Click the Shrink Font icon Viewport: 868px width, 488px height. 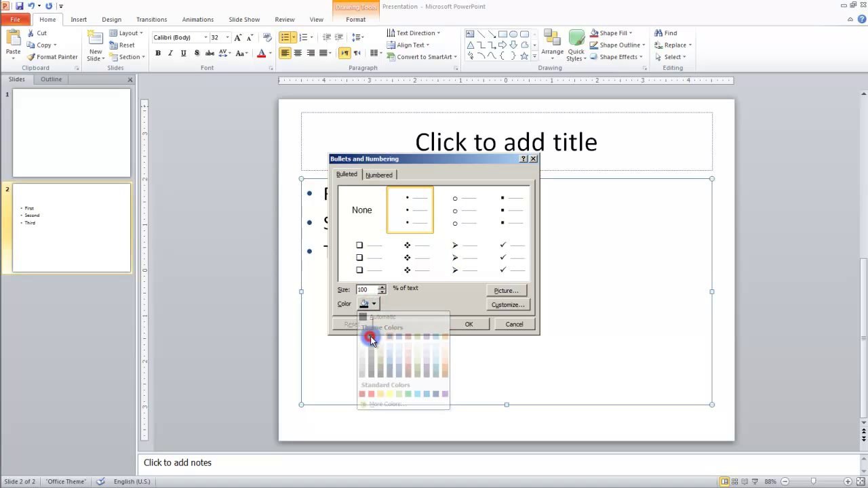click(x=250, y=37)
